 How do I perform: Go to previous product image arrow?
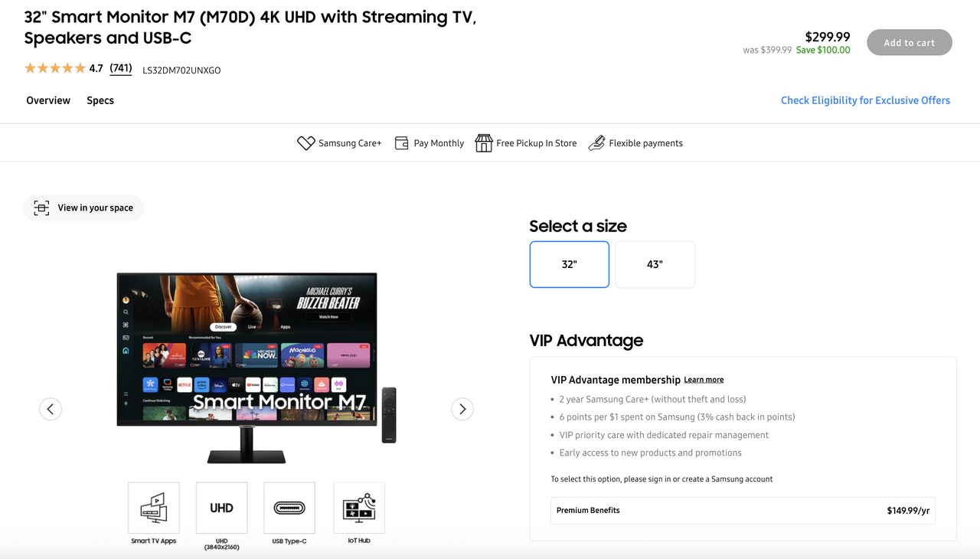[51, 409]
